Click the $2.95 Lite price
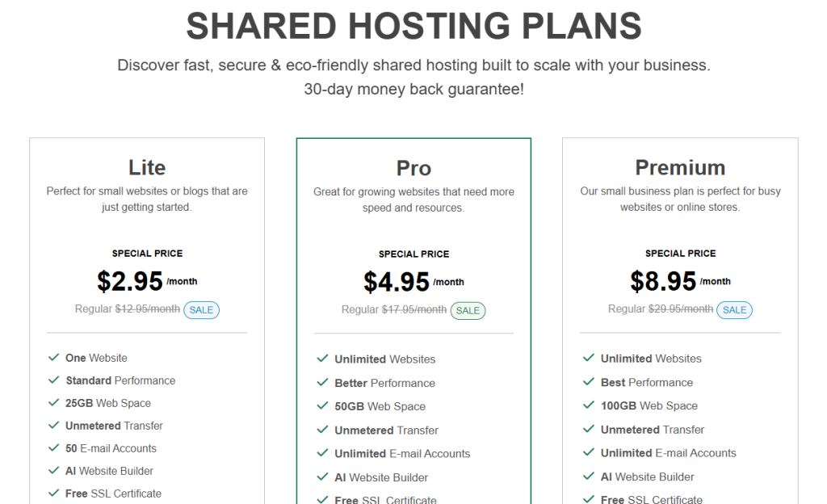827x504 pixels. [130, 281]
